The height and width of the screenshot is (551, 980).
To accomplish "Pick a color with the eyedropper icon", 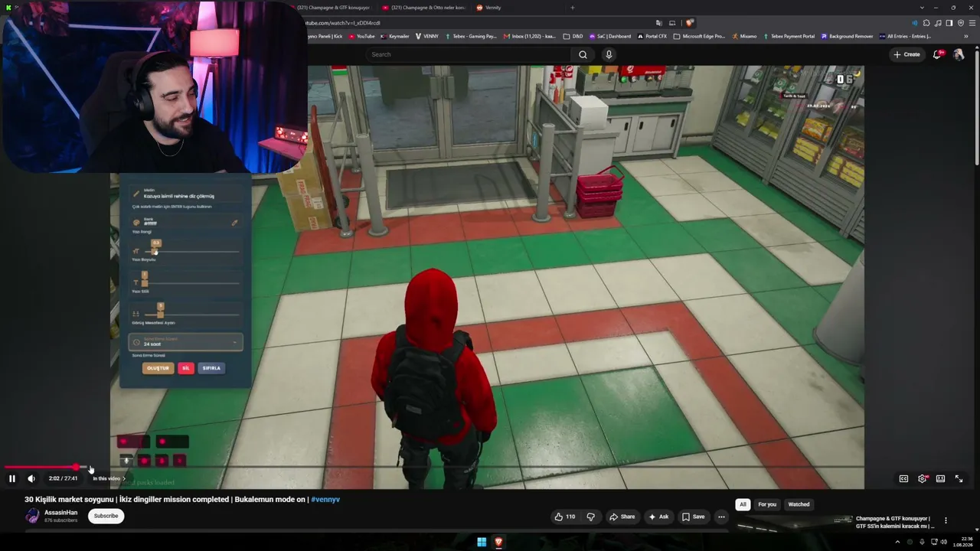I will pos(235,223).
